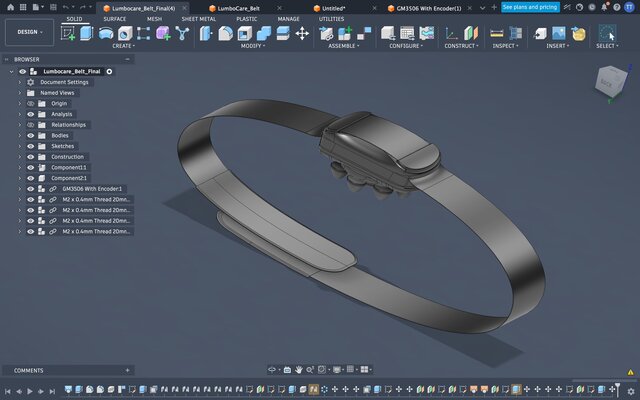Hide Component1:1 via its eye icon
640x400 pixels.
(31, 167)
